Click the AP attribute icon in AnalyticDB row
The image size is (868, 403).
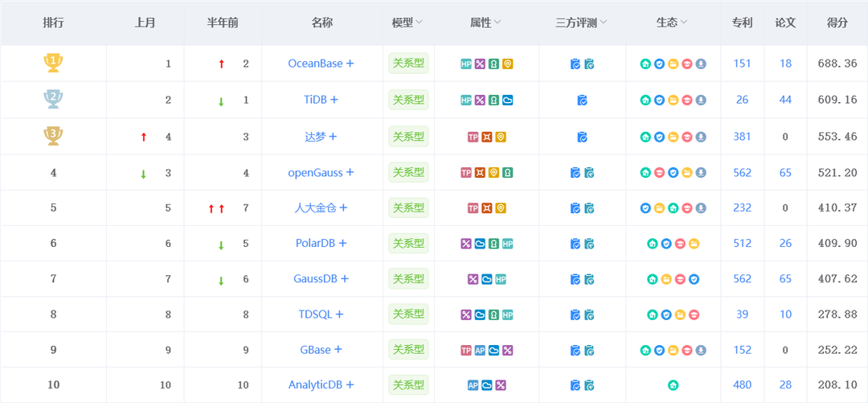[473, 385]
